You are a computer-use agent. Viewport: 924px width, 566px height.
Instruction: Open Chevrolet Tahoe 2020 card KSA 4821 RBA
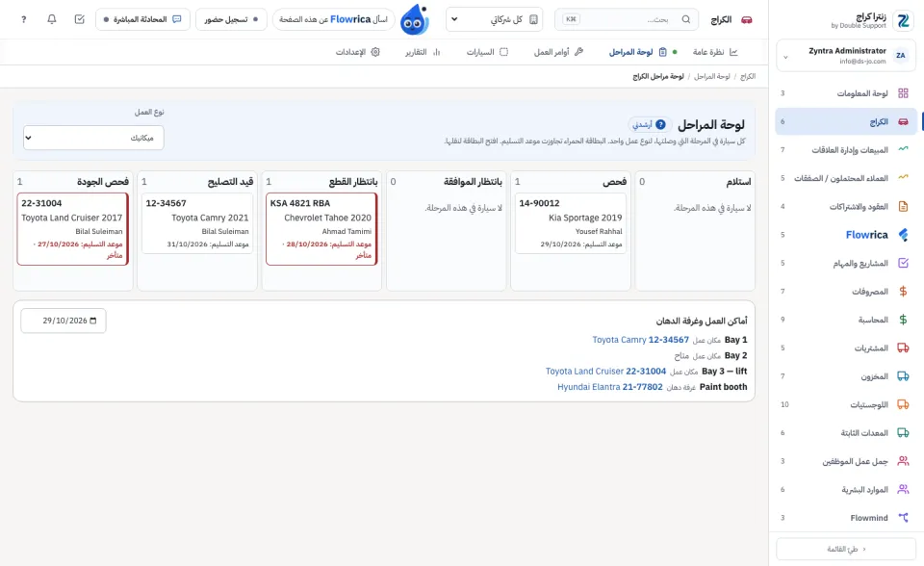click(x=321, y=229)
